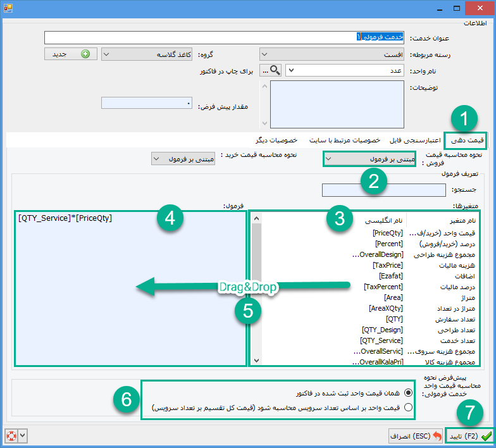Switch to the خصوصیات دیگر tab

tap(275, 140)
